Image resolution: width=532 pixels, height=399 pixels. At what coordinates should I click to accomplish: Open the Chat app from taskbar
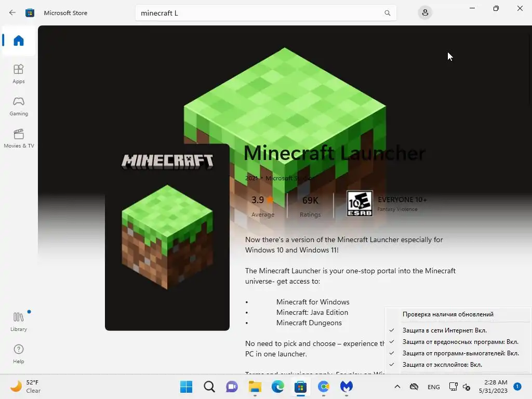click(x=232, y=387)
